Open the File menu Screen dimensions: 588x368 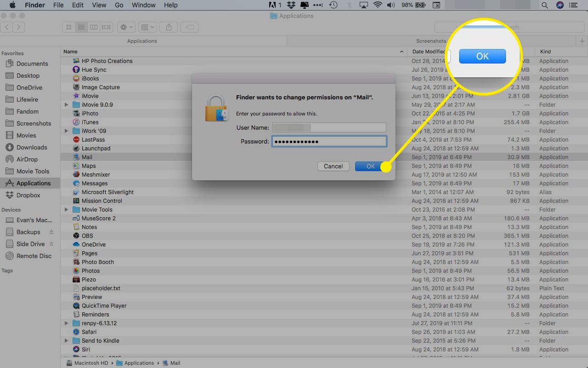[x=58, y=5]
